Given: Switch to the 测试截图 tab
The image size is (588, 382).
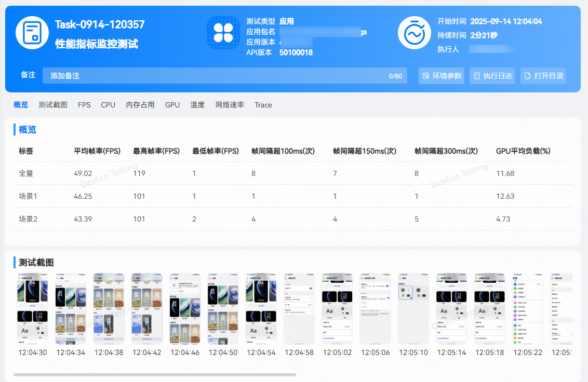Looking at the screenshot, I should (53, 105).
